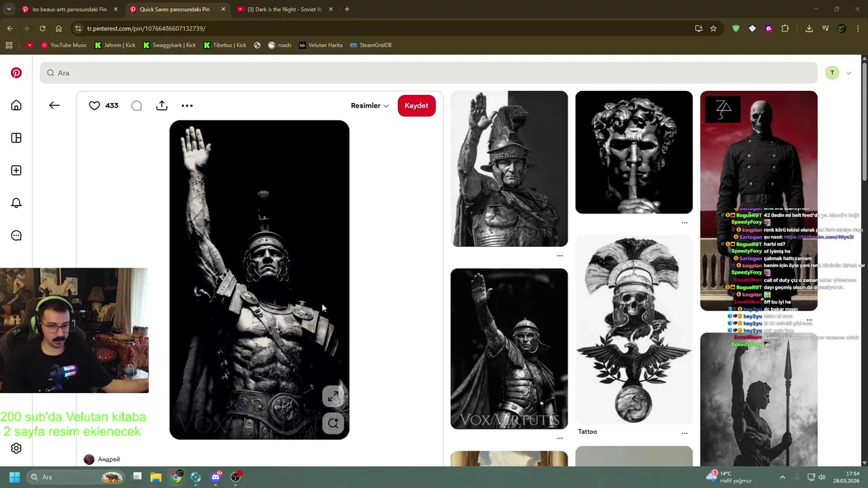
Task: Bookmark this page with the star icon
Action: tap(713, 28)
